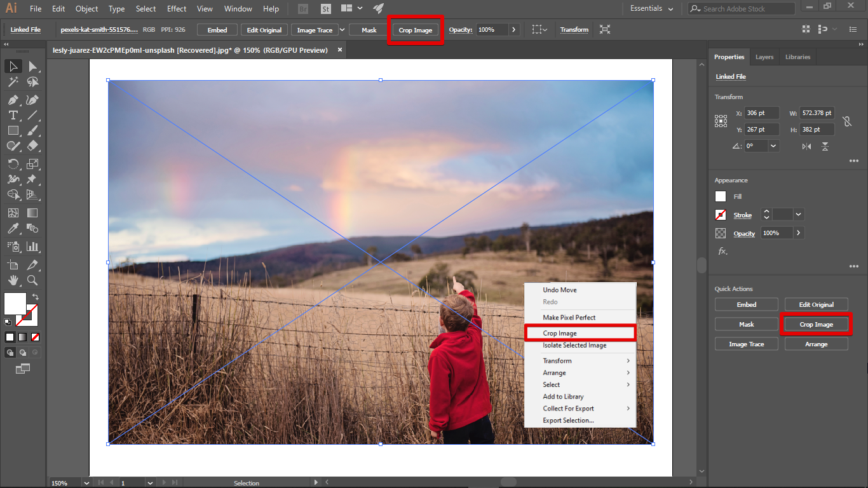Image resolution: width=868 pixels, height=488 pixels.
Task: Choose the Eyedropper tool
Action: pos(13,229)
